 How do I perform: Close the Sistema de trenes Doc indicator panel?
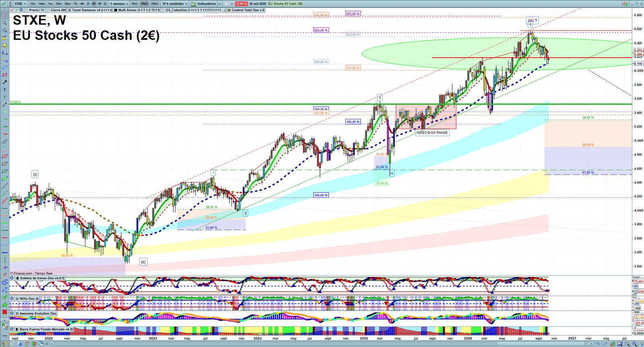(x=12, y=278)
